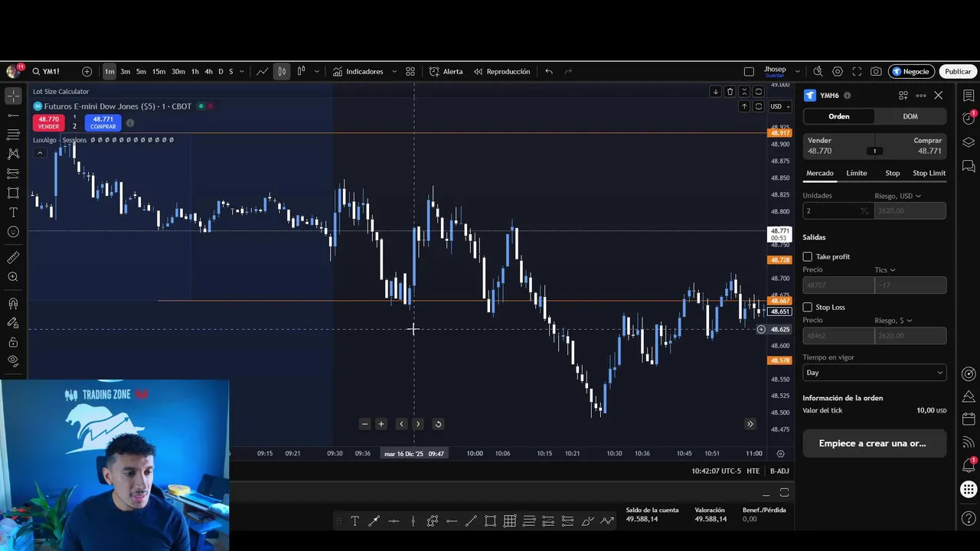Open the alerts clock icon in right sidebar

pyautogui.click(x=969, y=119)
